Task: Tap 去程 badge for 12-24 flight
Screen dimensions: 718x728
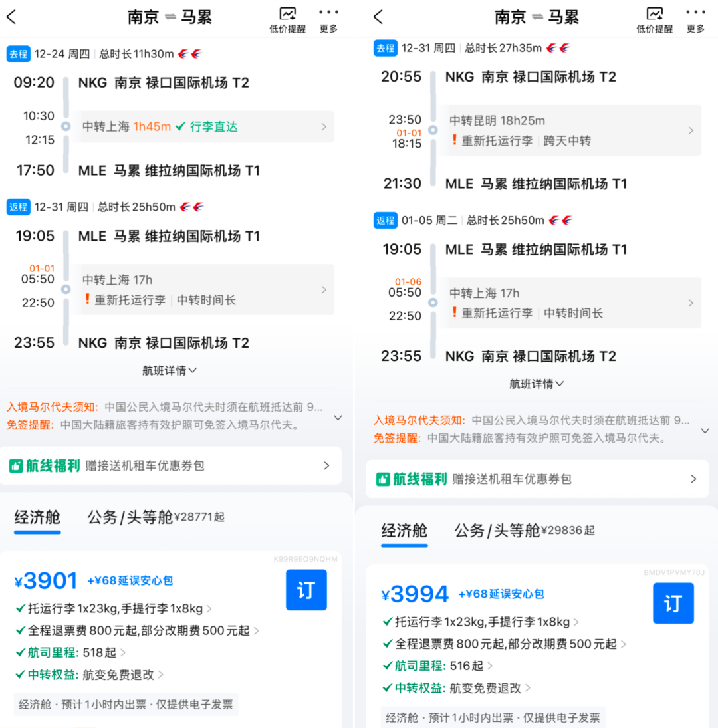Action: (x=19, y=54)
